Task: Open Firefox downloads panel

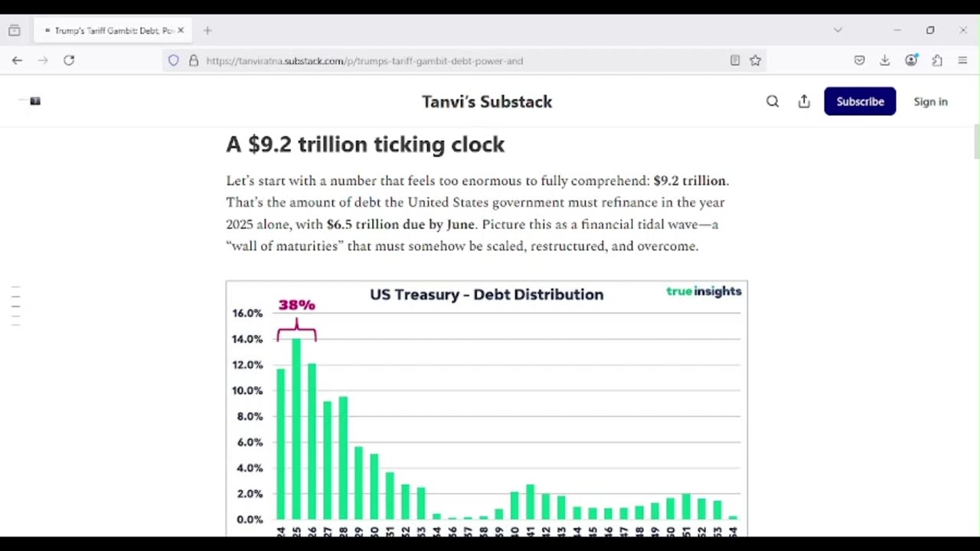Action: [885, 60]
